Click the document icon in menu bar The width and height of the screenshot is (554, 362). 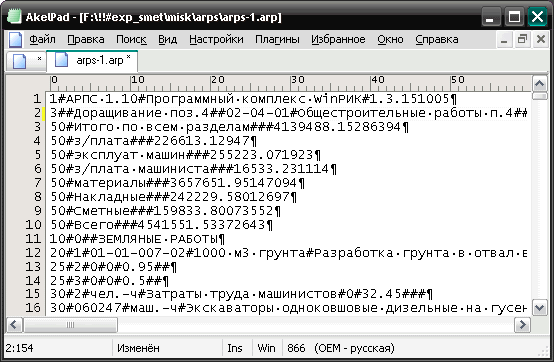(15, 39)
